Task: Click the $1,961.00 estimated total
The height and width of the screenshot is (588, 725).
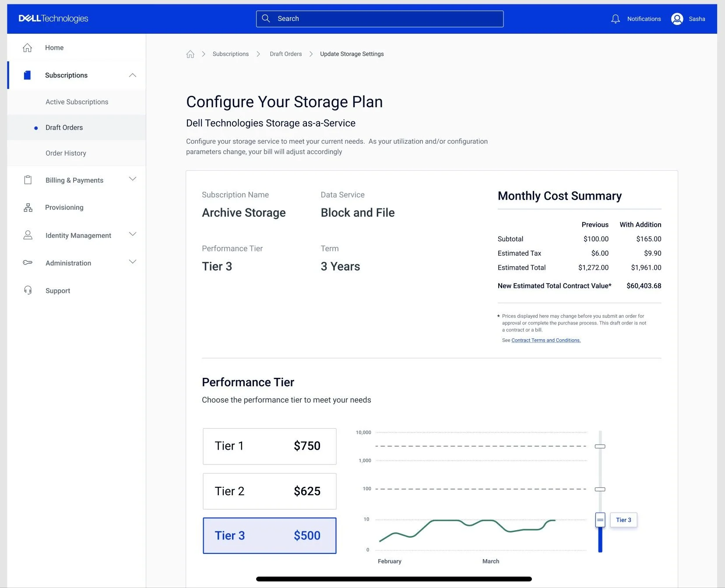Action: pyautogui.click(x=646, y=268)
